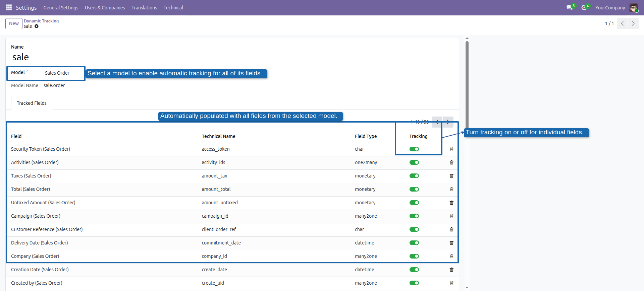
Task: Click the commitment_date cell
Action: pos(221,243)
